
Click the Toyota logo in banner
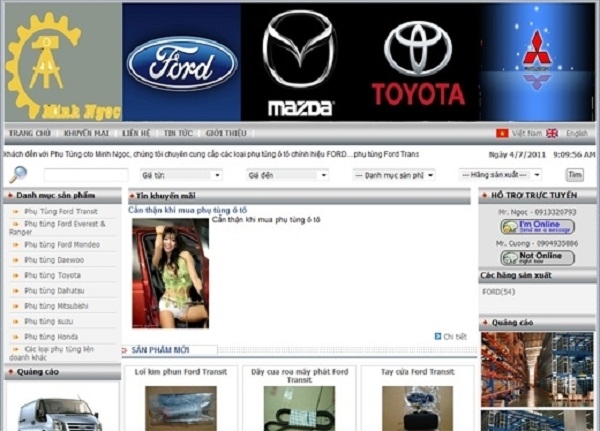tap(418, 64)
